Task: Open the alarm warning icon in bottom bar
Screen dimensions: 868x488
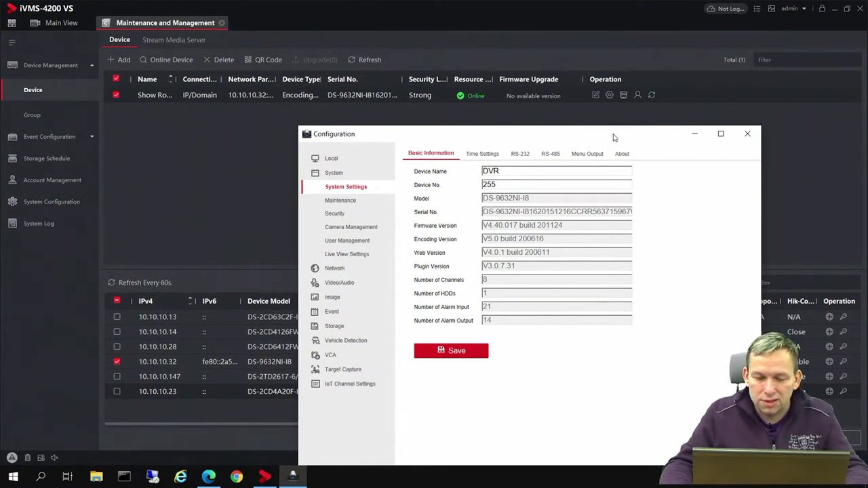Action: (x=12, y=457)
